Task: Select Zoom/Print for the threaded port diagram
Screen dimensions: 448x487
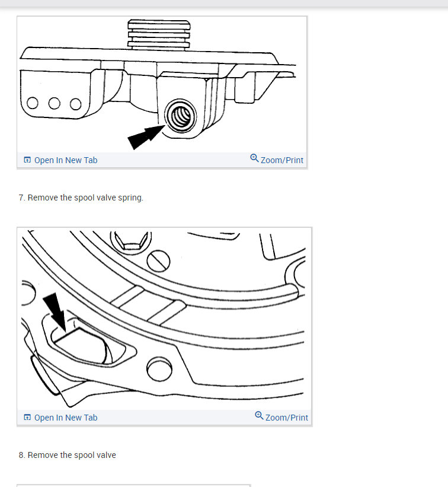Action: [277, 159]
